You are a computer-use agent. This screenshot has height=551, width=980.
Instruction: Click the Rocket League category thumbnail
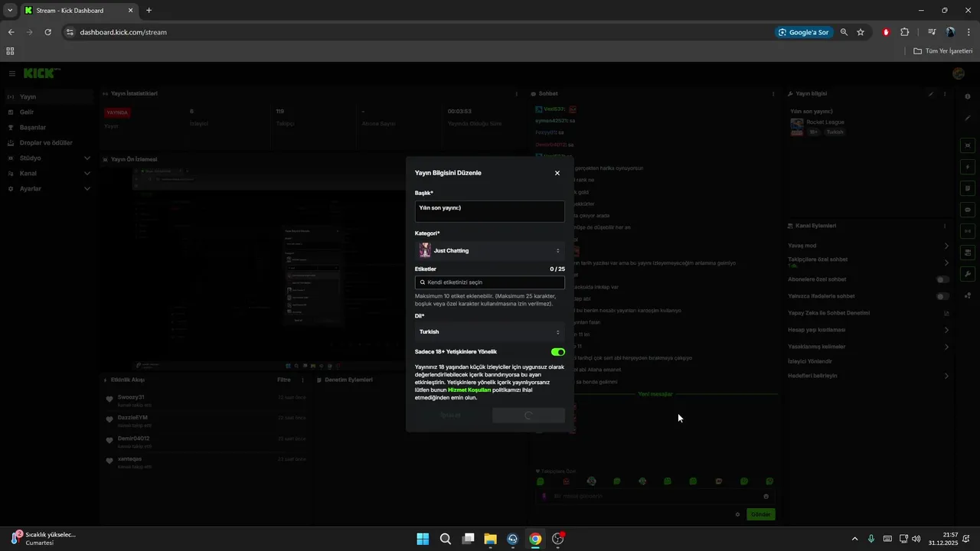point(797,127)
